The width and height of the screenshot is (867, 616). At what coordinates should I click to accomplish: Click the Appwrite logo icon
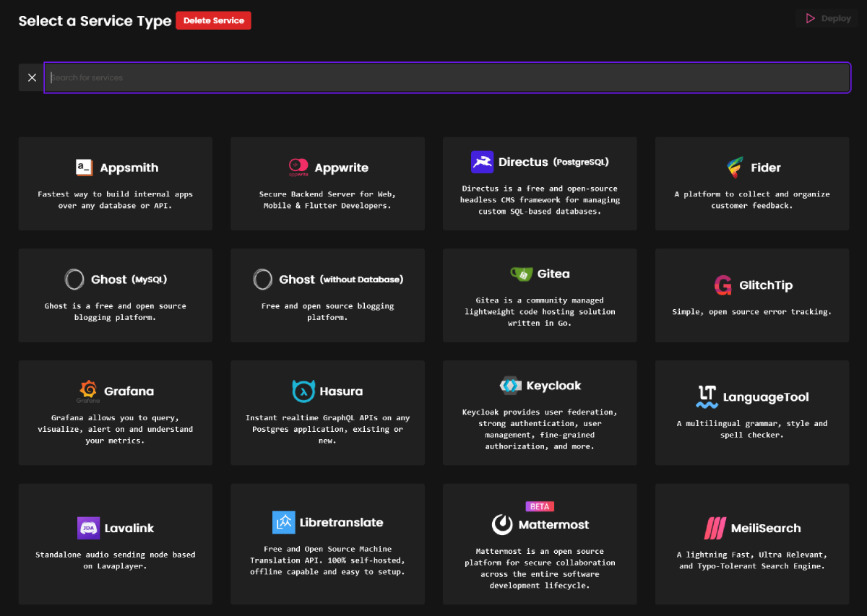(298, 168)
